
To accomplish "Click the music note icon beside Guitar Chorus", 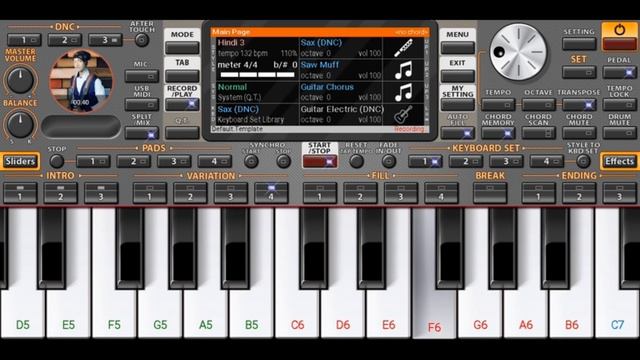I will pyautogui.click(x=403, y=92).
